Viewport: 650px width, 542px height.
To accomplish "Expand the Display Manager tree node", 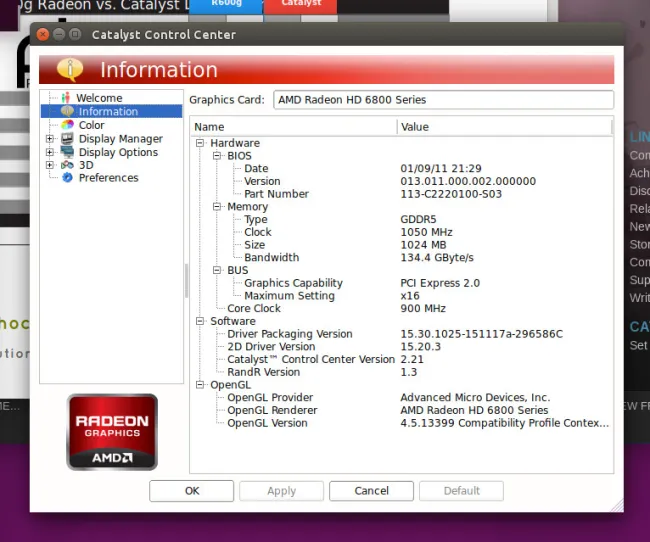I will 50,139.
